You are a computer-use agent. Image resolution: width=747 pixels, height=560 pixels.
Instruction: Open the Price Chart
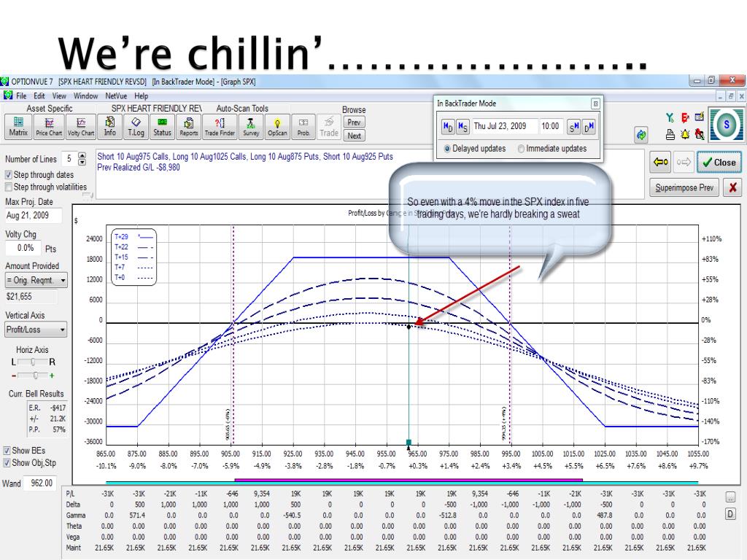click(x=49, y=127)
